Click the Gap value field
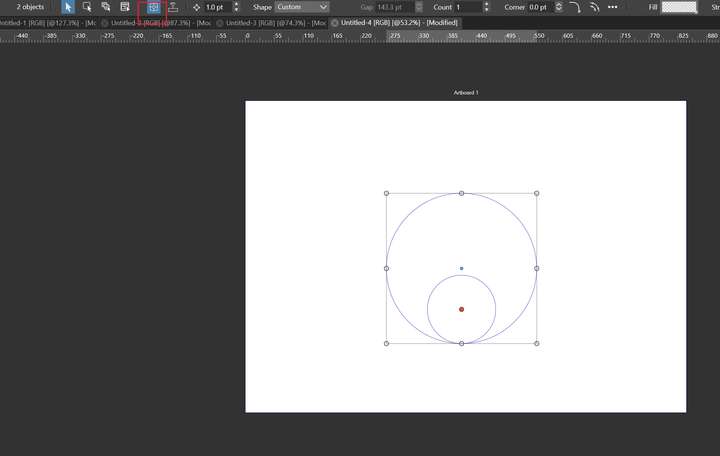Screen dimensions: 720x456 pos(394,7)
